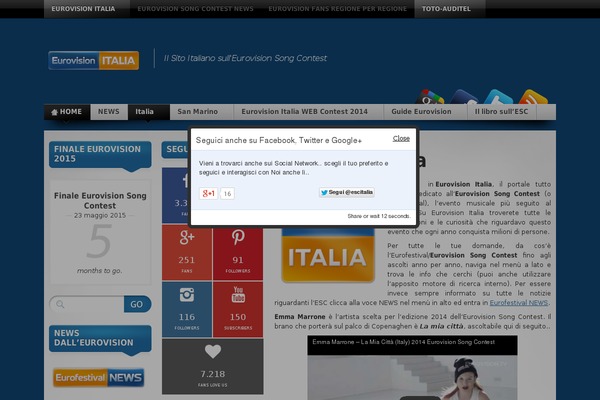Click the Google+ social icon above the navigation bar

(430, 97)
